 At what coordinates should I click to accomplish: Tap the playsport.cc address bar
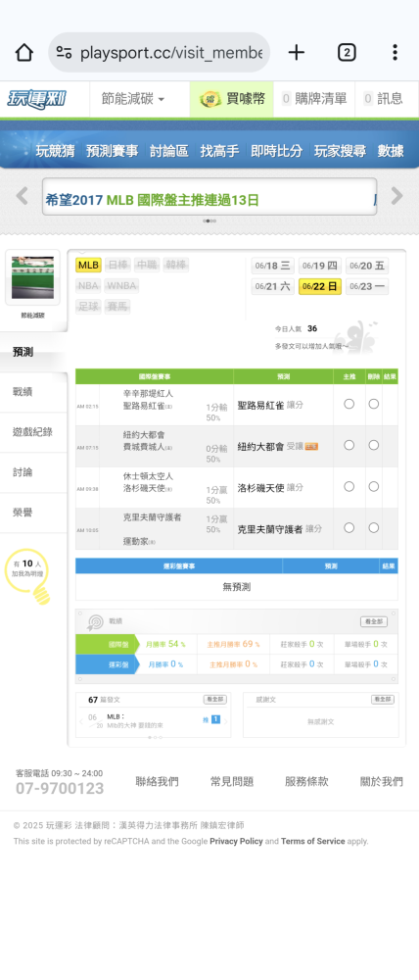point(160,53)
